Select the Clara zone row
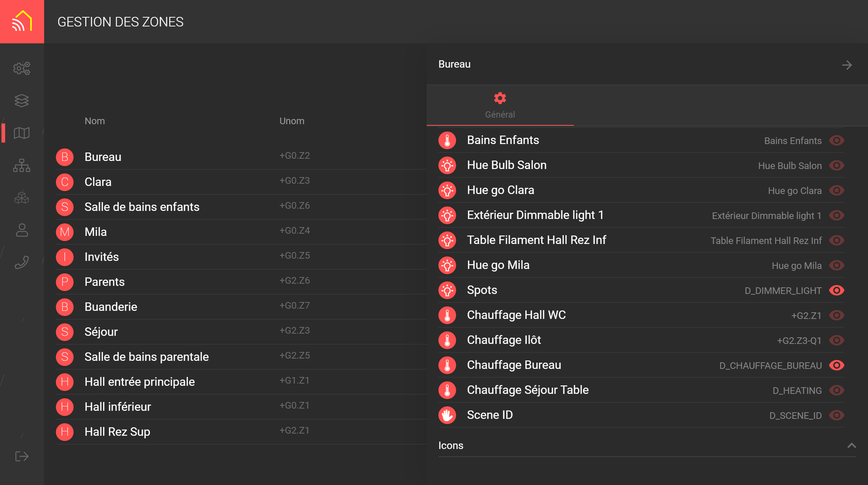This screenshot has height=485, width=868. tap(98, 182)
